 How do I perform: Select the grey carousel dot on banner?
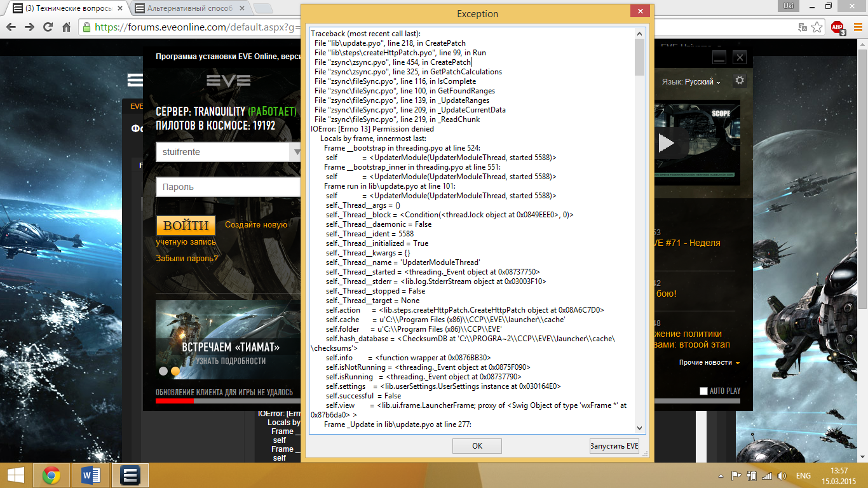point(163,371)
